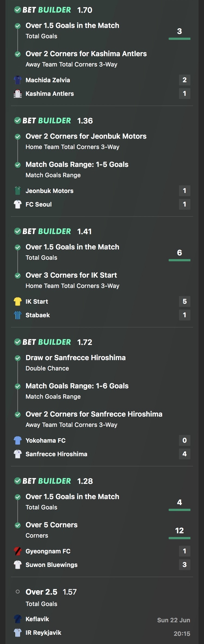Image resolution: width=204 pixels, height=644 pixels.
Task: Click the 12 corners progress bar
Action: (180, 538)
